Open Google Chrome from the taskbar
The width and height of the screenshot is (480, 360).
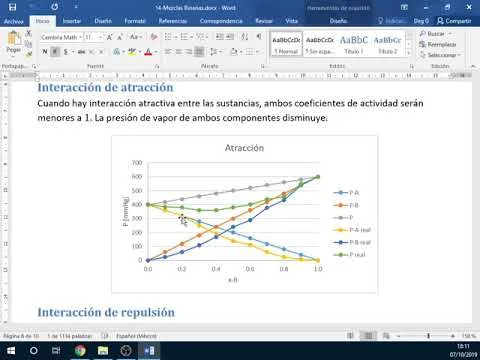(x=80, y=351)
